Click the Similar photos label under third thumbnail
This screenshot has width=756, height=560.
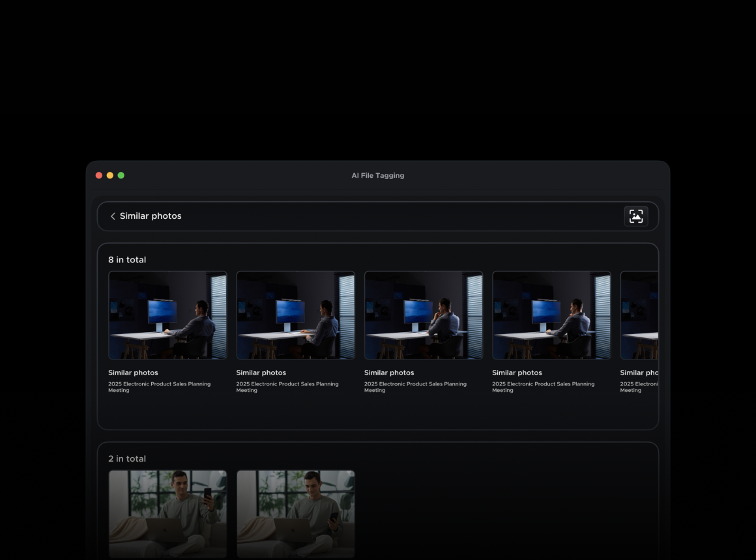click(389, 372)
